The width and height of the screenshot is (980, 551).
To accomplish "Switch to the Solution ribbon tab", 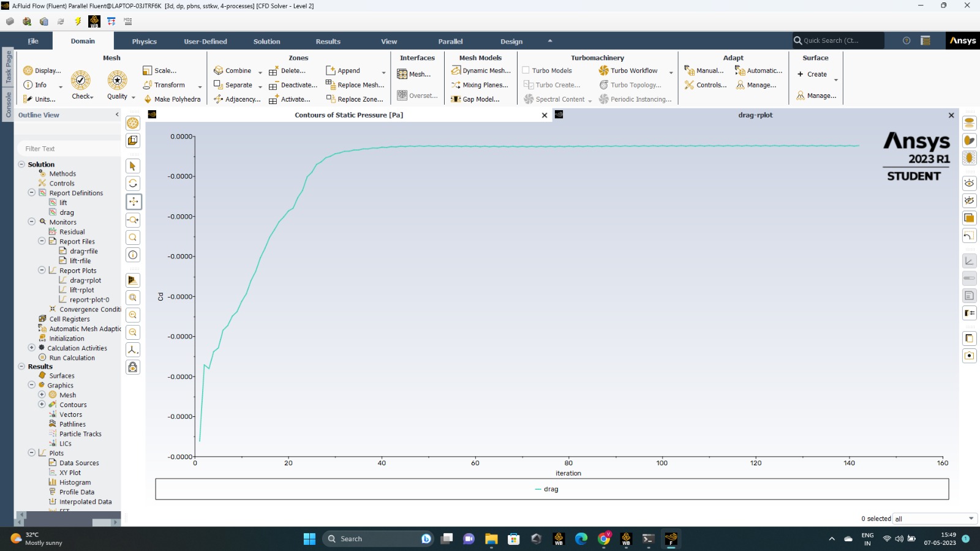I will (266, 42).
